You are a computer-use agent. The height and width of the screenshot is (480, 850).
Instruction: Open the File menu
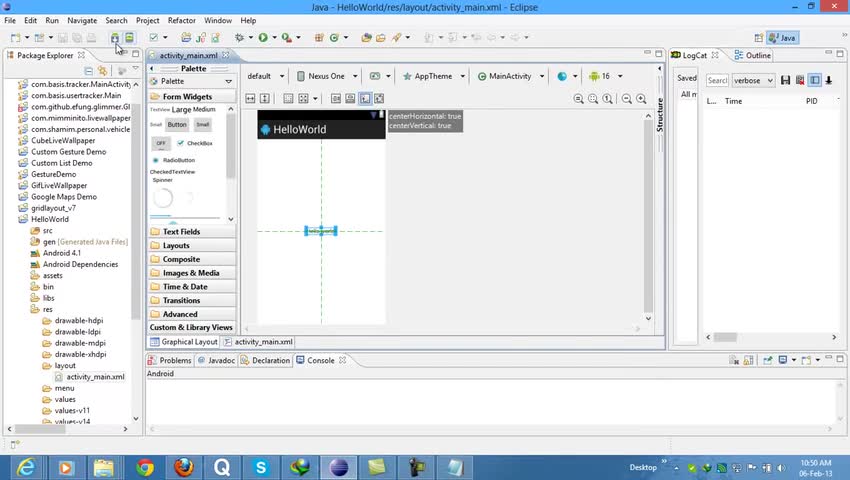click(10, 20)
